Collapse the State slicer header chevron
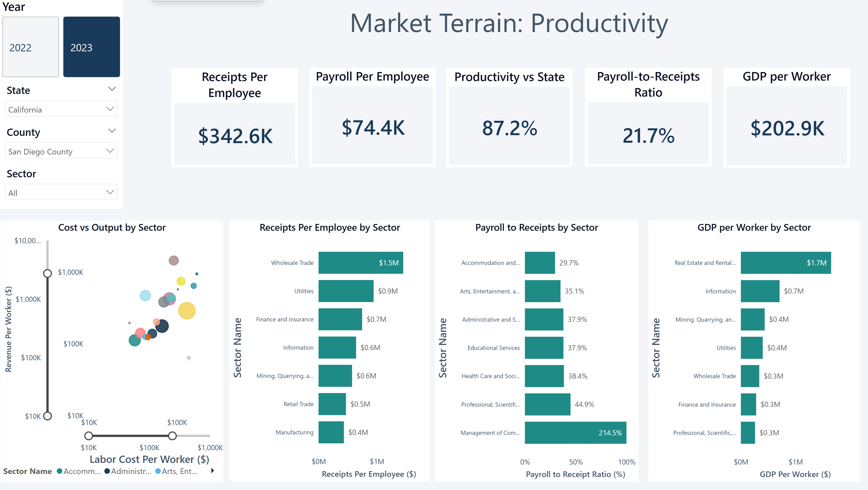 tap(112, 89)
